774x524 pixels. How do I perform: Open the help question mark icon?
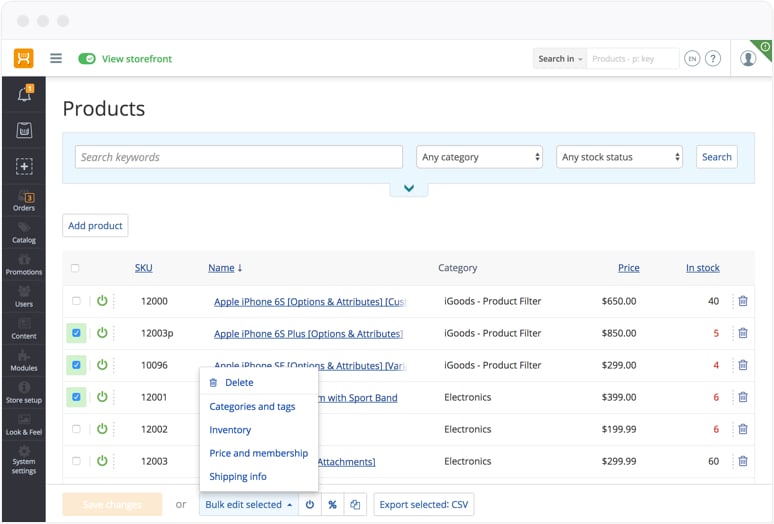[713, 59]
